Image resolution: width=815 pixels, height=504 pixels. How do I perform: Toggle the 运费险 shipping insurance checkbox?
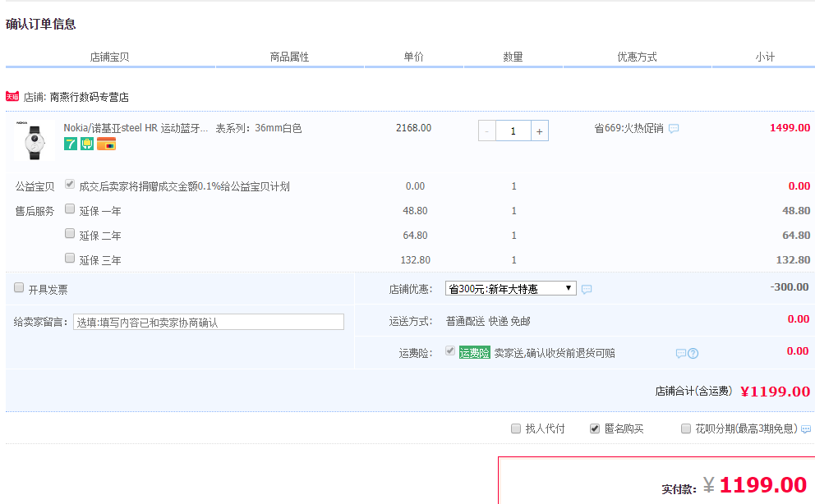pos(450,351)
